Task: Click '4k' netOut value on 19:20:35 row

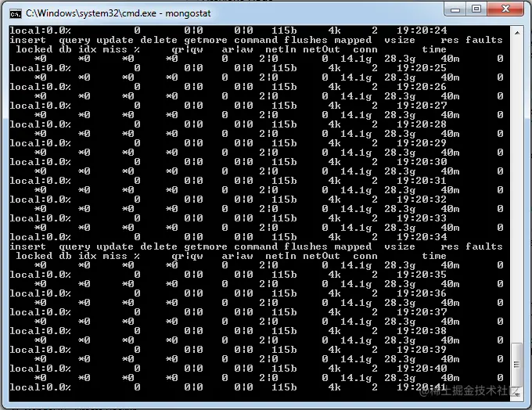Action: [334, 275]
